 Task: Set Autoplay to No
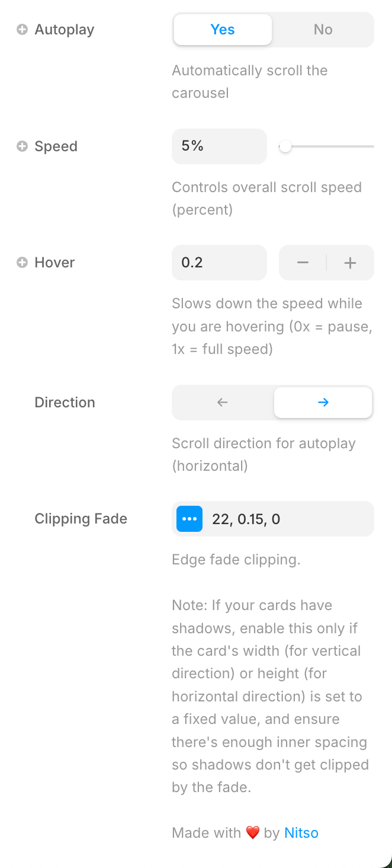pos(323,30)
